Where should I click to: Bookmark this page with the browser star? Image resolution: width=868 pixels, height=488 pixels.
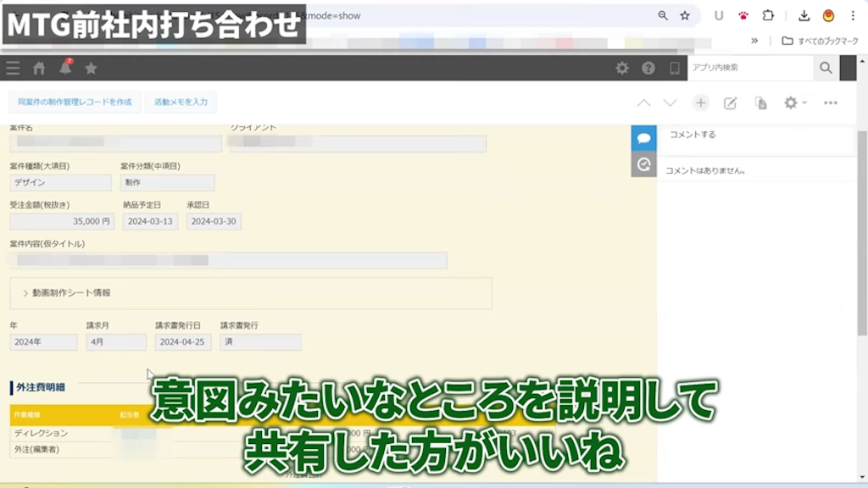tap(685, 14)
